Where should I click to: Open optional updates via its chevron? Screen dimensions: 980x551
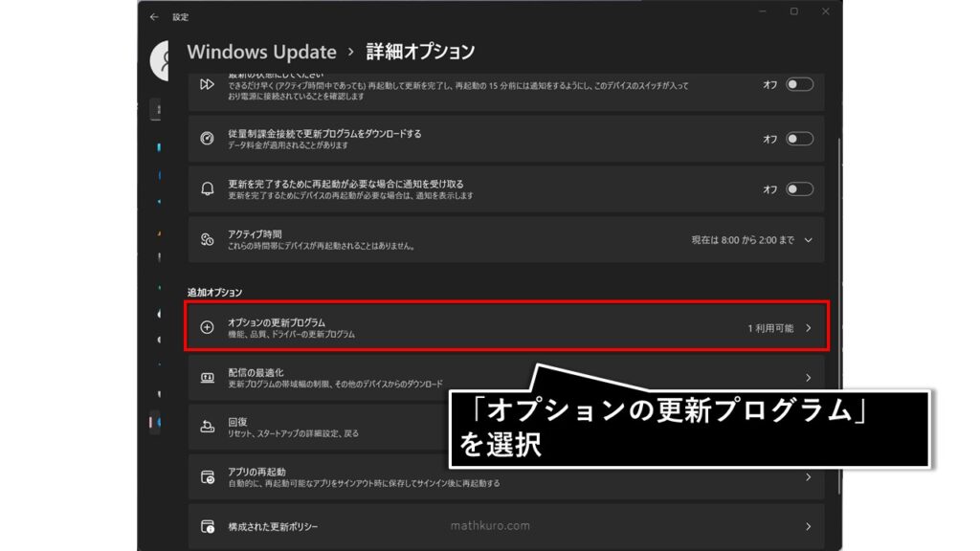tap(808, 328)
